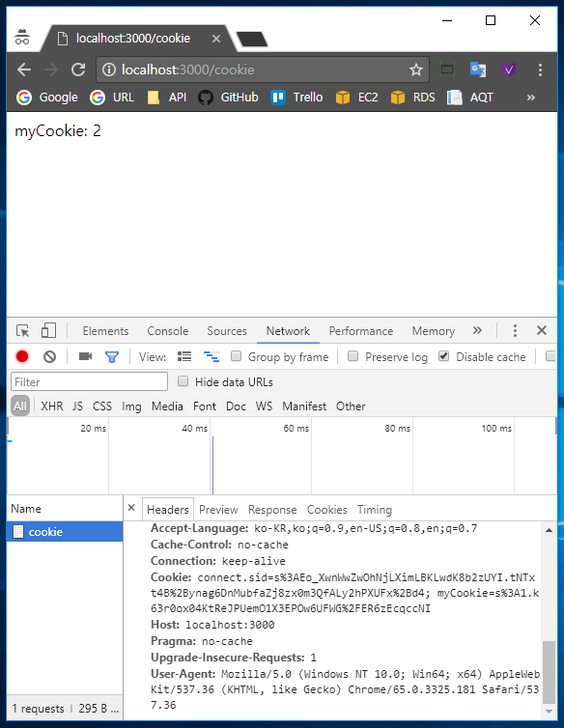Open the GitHub bookmark
Viewport: 564px width, 728px height.
[228, 98]
